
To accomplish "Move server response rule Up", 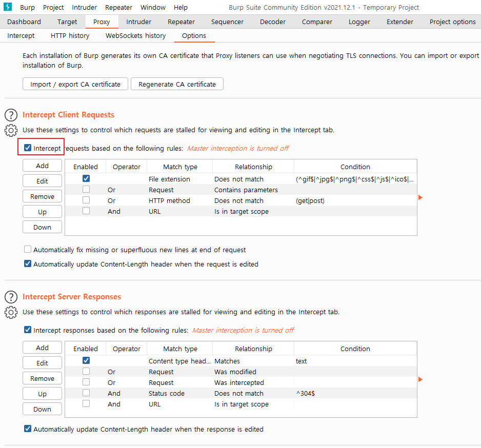I will (x=43, y=394).
